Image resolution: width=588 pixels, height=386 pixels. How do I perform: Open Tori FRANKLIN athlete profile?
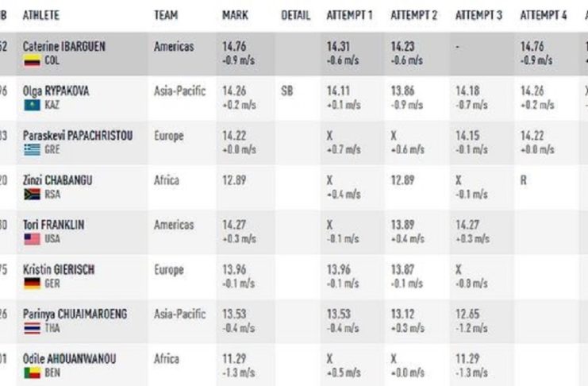point(53,225)
